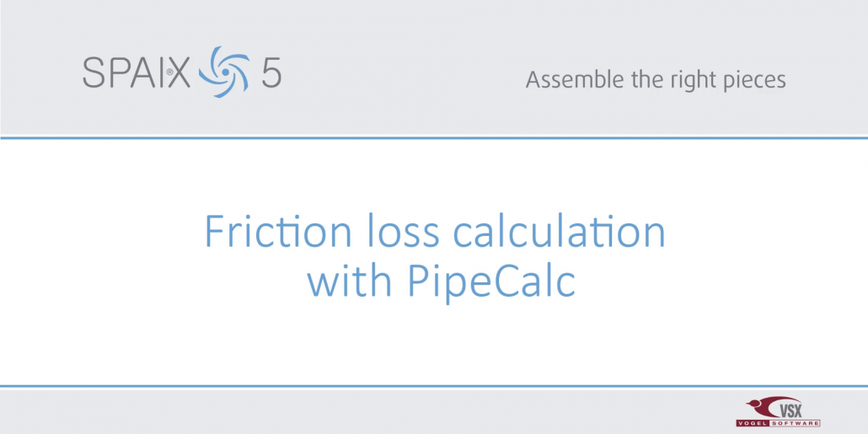Click the 'Friction loss calculation' title line
Viewport: 868px width, 434px height.
(x=435, y=232)
